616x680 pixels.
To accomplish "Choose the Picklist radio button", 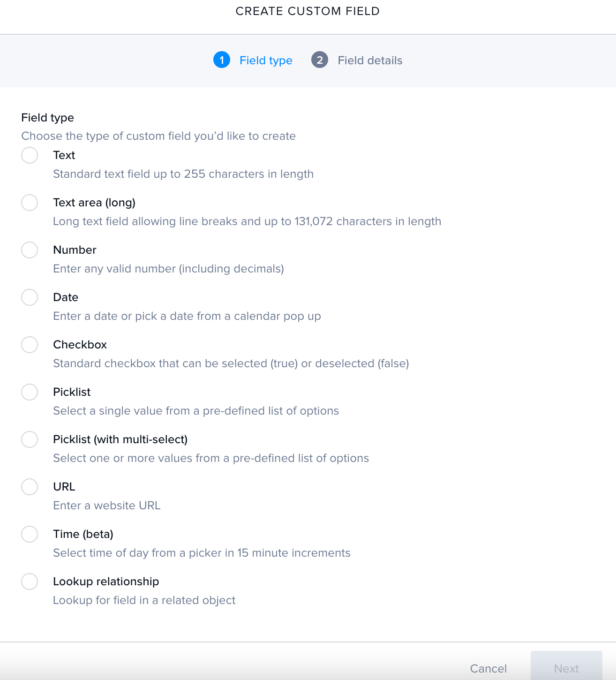I will pos(30,392).
